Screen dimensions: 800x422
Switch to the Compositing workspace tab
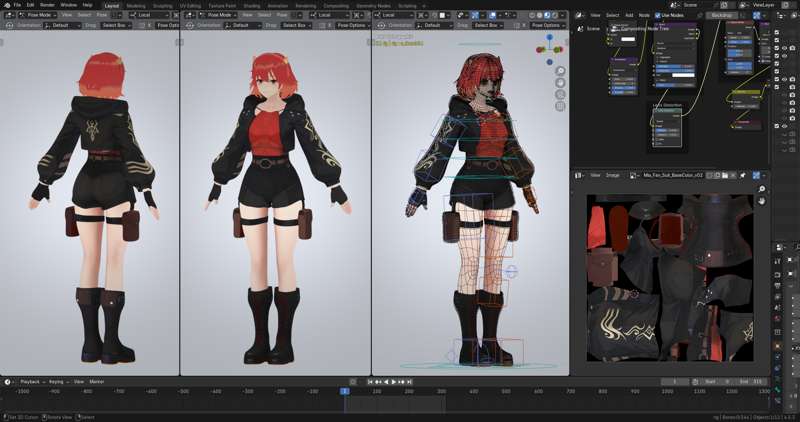[336, 6]
